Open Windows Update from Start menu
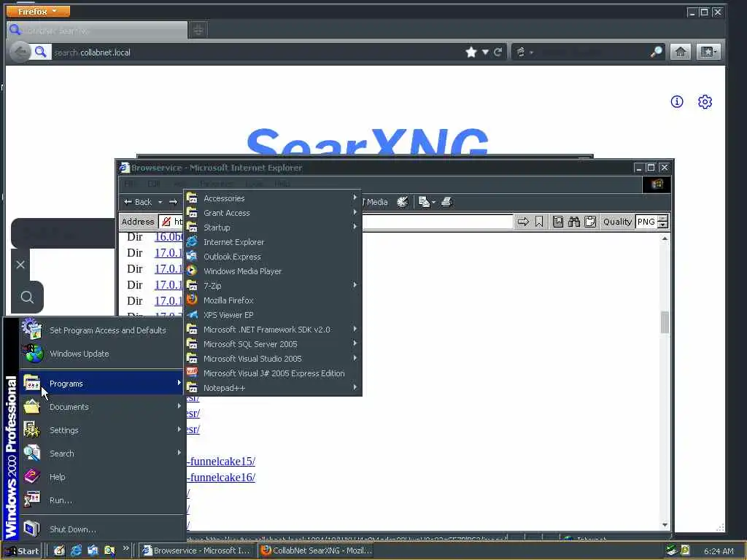Viewport: 747px width, 560px height. [102, 354]
